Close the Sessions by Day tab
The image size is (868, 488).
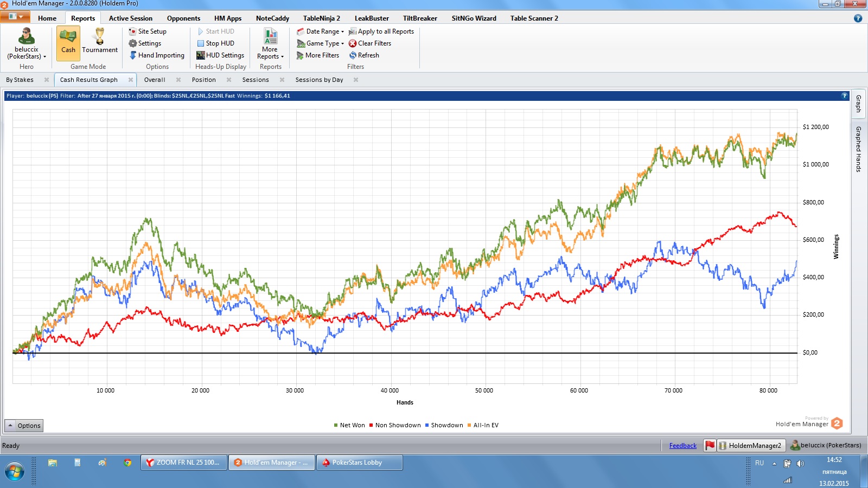pyautogui.click(x=356, y=80)
